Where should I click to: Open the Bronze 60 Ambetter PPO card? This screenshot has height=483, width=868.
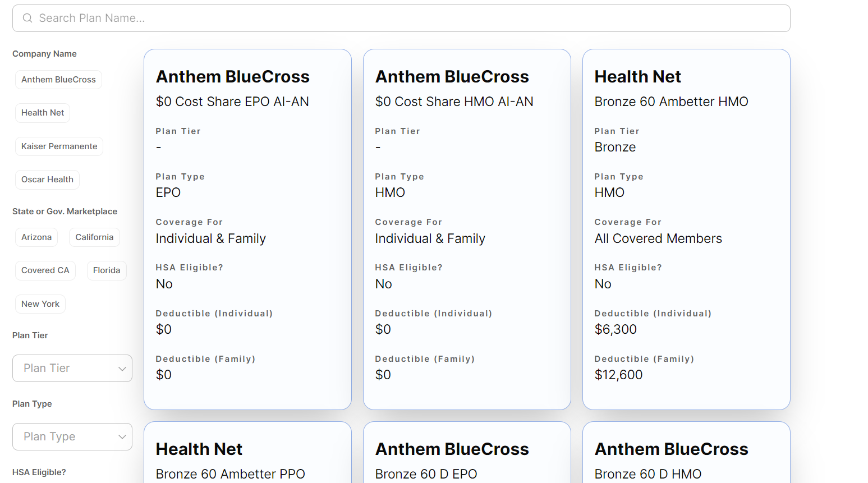click(247, 452)
